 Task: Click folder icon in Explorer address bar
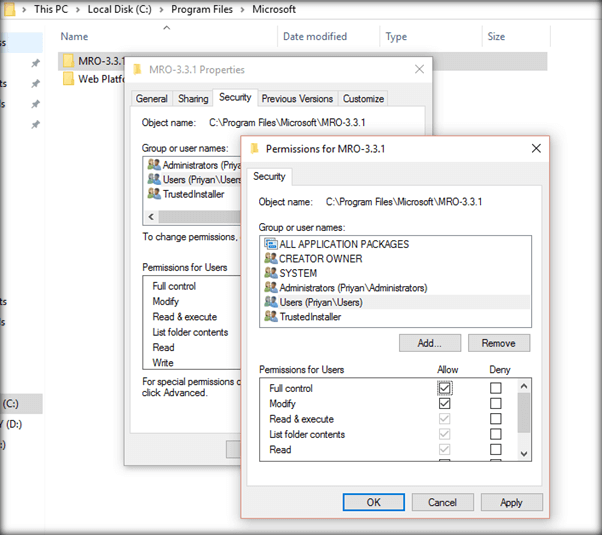[x=10, y=9]
